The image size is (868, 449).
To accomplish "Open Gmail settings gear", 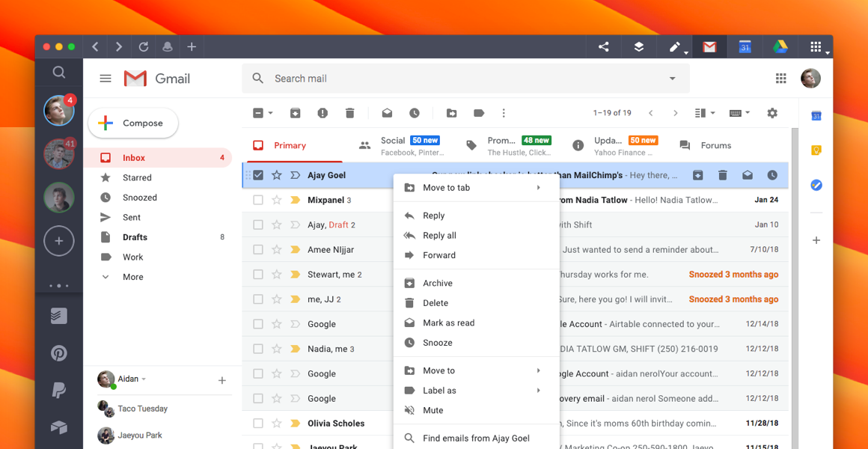I will tap(772, 113).
